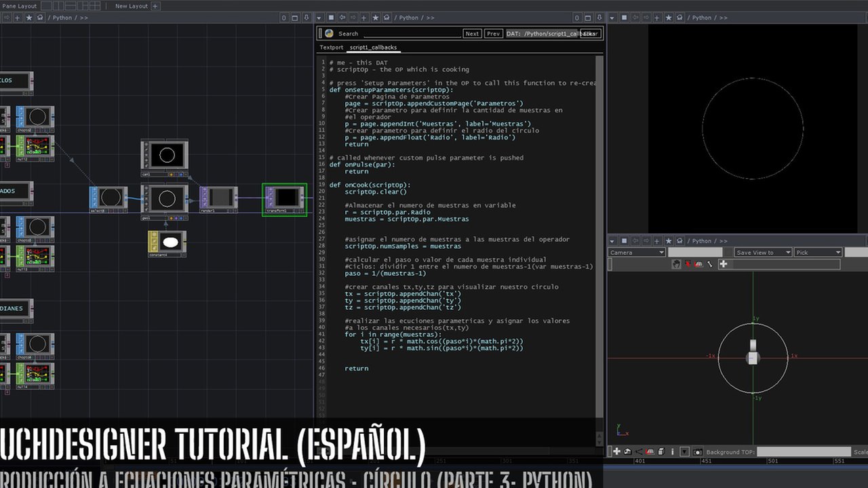Image resolution: width=868 pixels, height=488 pixels.
Task: Select the geo1 node
Action: [x=164, y=202]
